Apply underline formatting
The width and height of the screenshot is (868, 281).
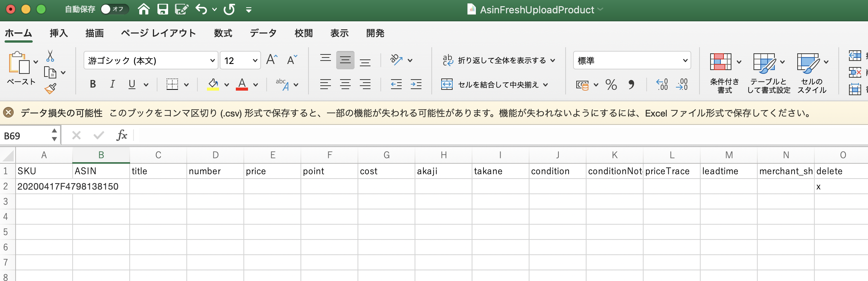click(x=132, y=84)
